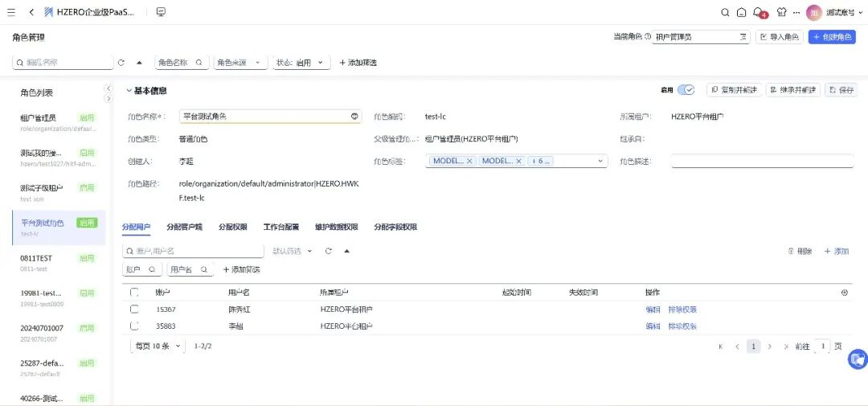Click the search magnifier in top header
The width and height of the screenshot is (868, 406).
pos(724,12)
